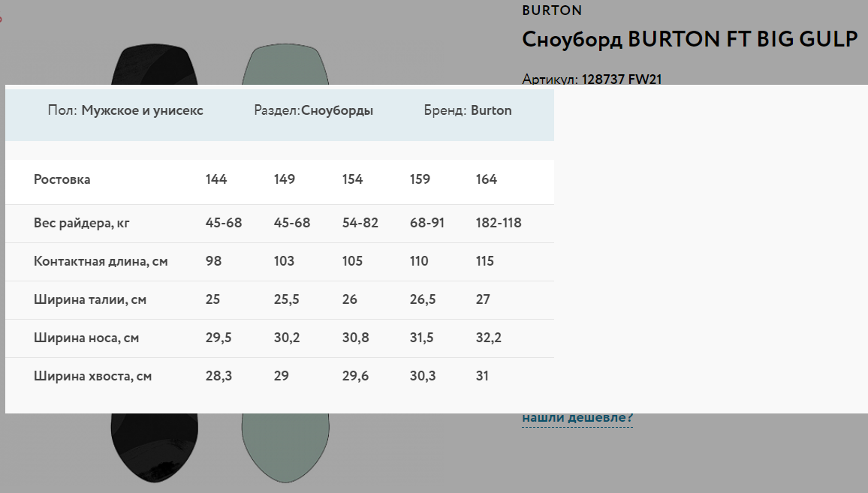Click the 'Ширина хвоста, см' row label

pyautogui.click(x=92, y=376)
